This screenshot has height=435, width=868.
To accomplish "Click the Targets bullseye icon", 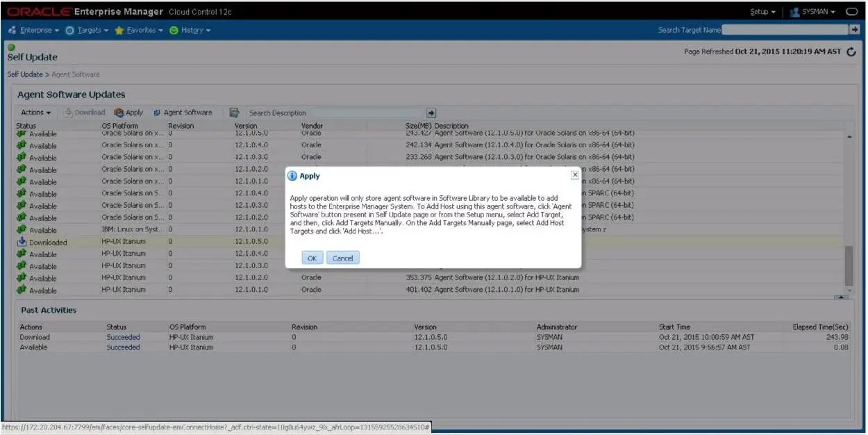I will click(x=69, y=31).
